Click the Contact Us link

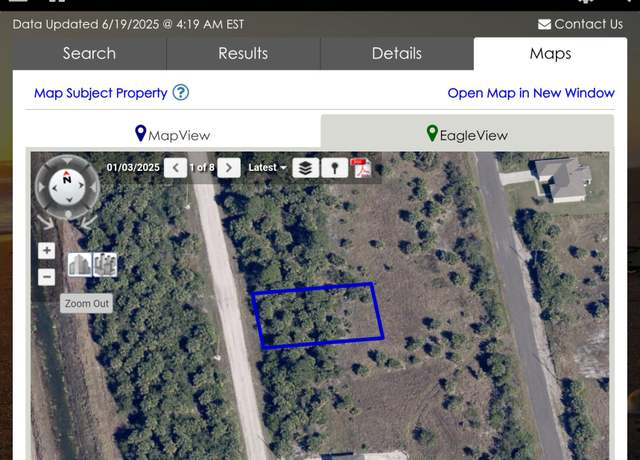580,24
